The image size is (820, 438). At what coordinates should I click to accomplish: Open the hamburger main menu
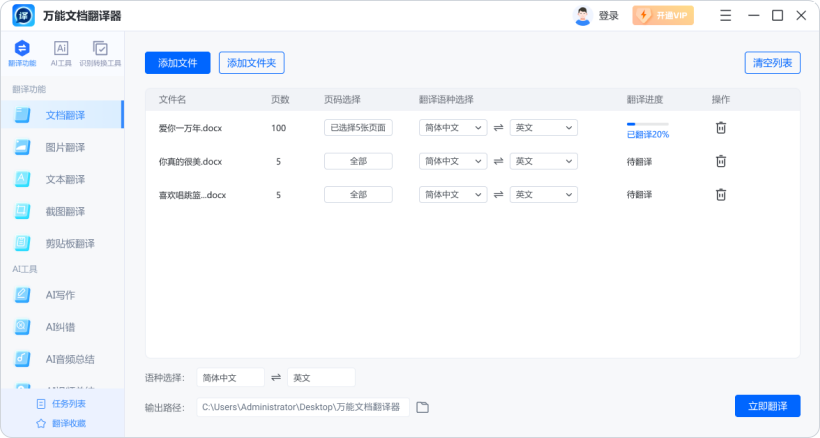click(725, 16)
